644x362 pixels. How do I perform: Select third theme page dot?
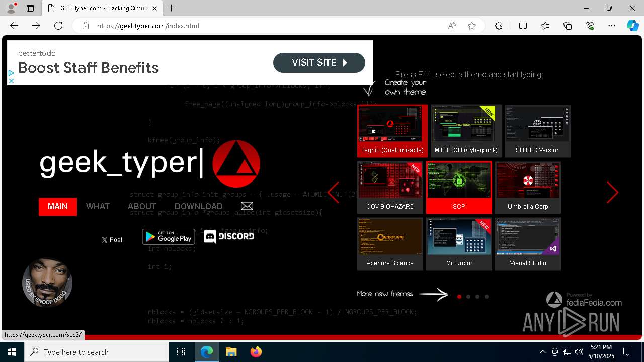click(477, 297)
